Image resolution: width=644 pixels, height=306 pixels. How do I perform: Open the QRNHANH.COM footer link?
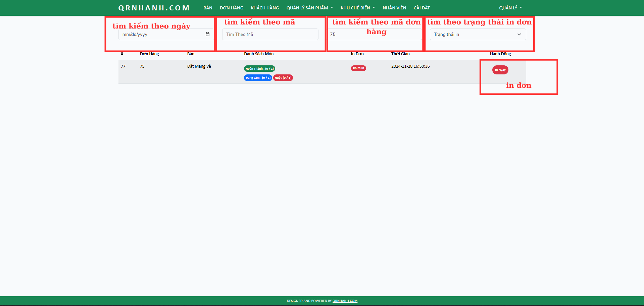(x=345, y=301)
